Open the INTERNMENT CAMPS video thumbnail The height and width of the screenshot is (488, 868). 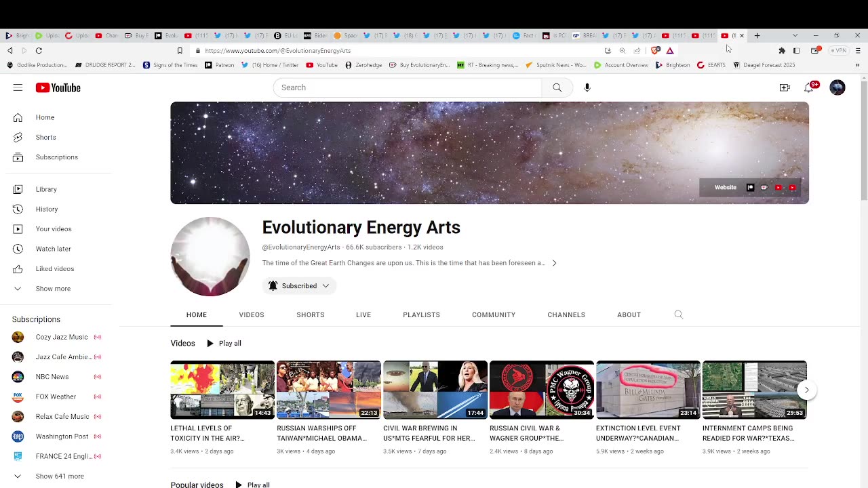[x=755, y=390]
